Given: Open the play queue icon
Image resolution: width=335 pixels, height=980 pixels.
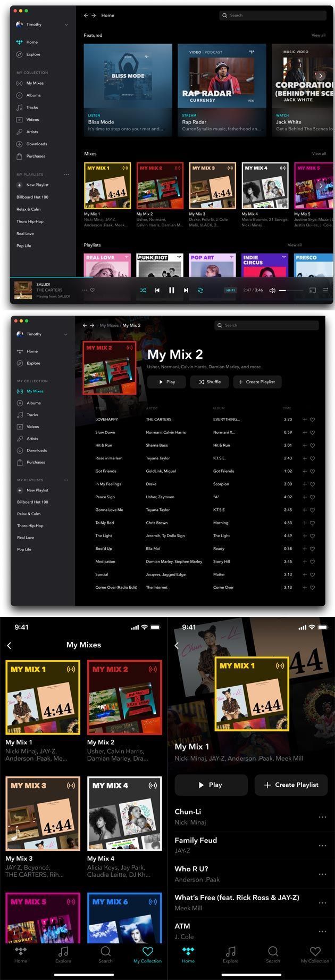Looking at the screenshot, I should 325,290.
